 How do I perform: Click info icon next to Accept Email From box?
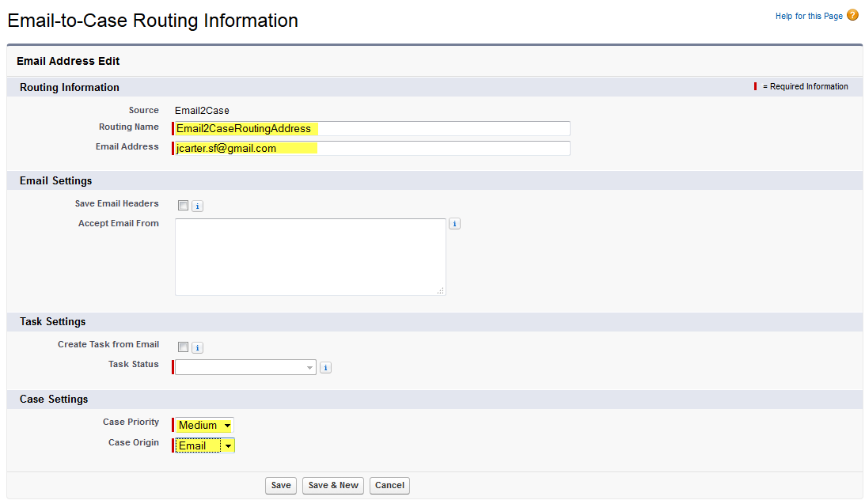(x=454, y=224)
